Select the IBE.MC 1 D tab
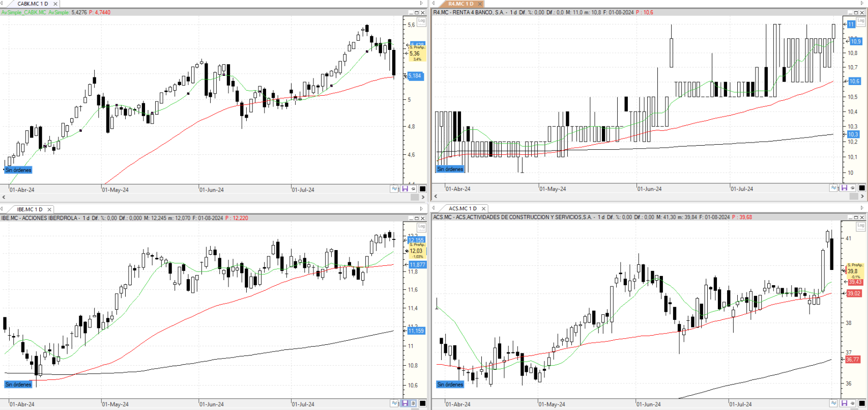Screen dimensions: 868x410 coord(30,209)
